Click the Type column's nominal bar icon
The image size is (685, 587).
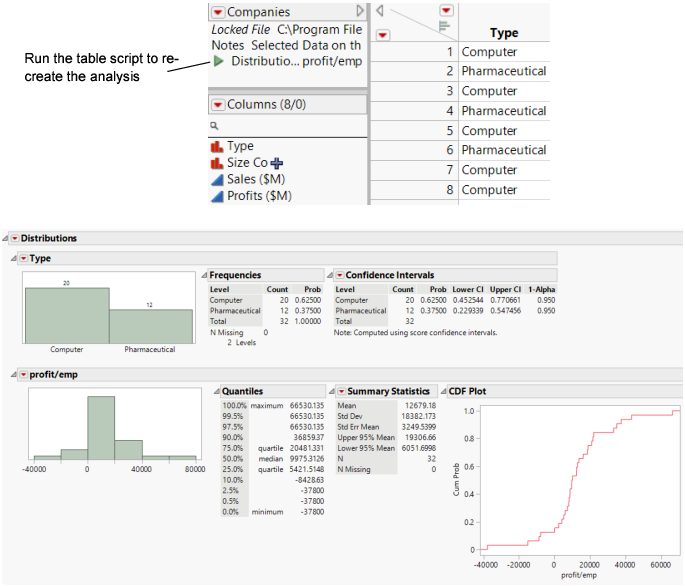pos(217,147)
